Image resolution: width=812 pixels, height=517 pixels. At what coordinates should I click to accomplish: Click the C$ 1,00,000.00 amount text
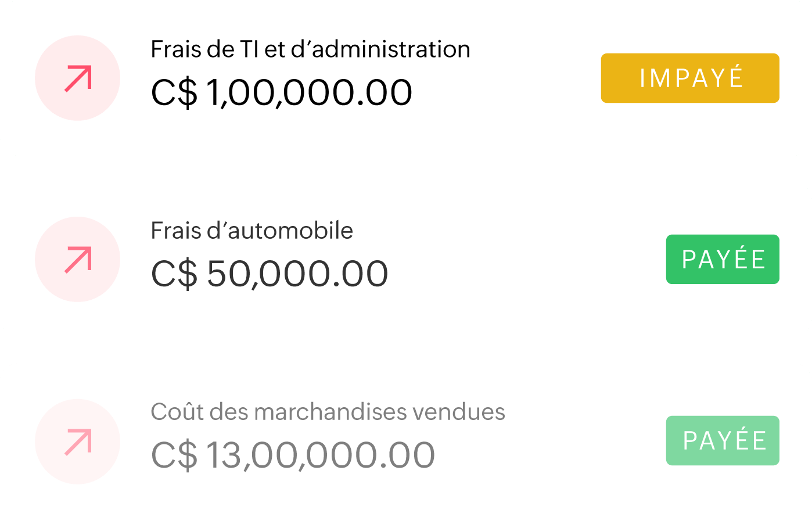pos(281,91)
